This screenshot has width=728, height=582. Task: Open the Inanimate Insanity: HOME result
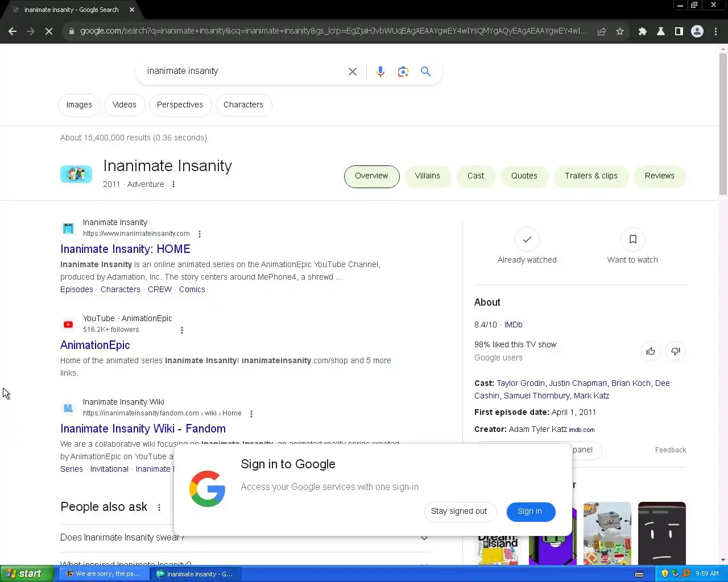(125, 250)
